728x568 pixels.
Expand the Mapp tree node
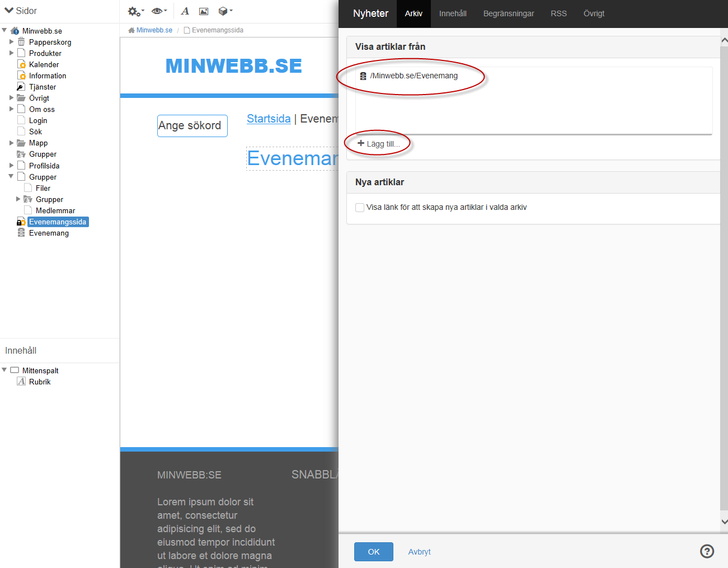11,143
